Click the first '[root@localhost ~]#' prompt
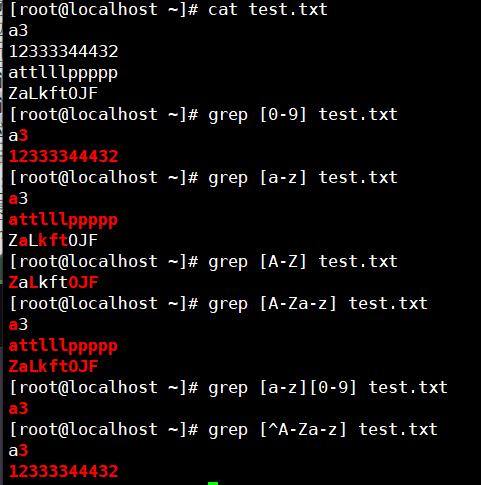 [104, 9]
